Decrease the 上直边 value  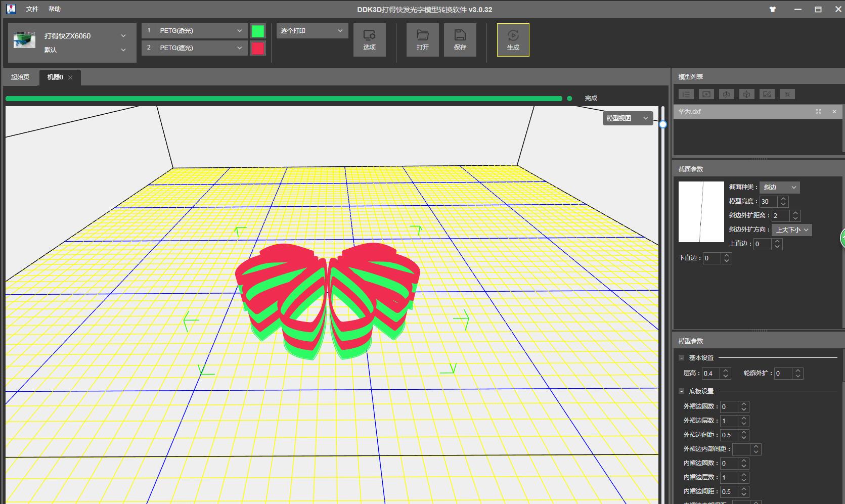(777, 247)
